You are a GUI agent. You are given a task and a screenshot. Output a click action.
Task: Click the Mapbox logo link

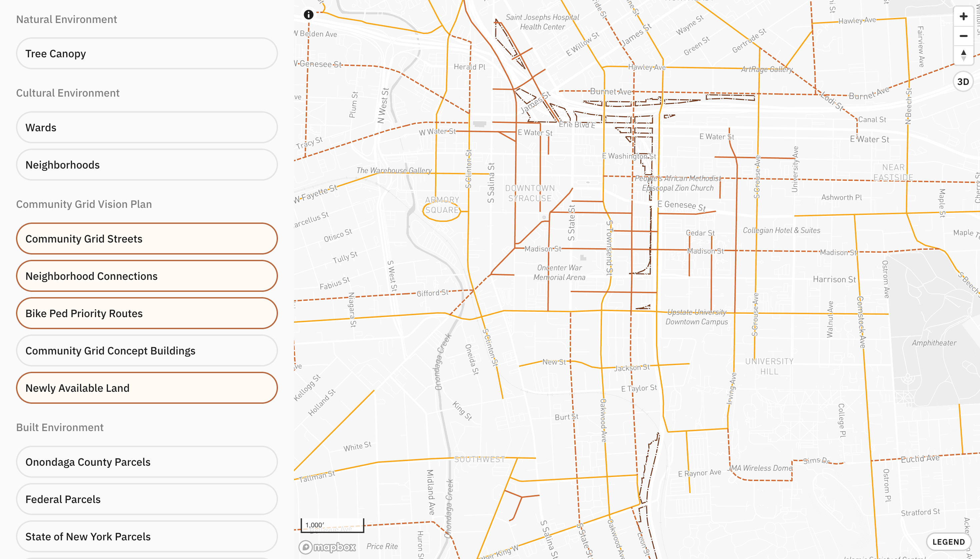click(327, 547)
